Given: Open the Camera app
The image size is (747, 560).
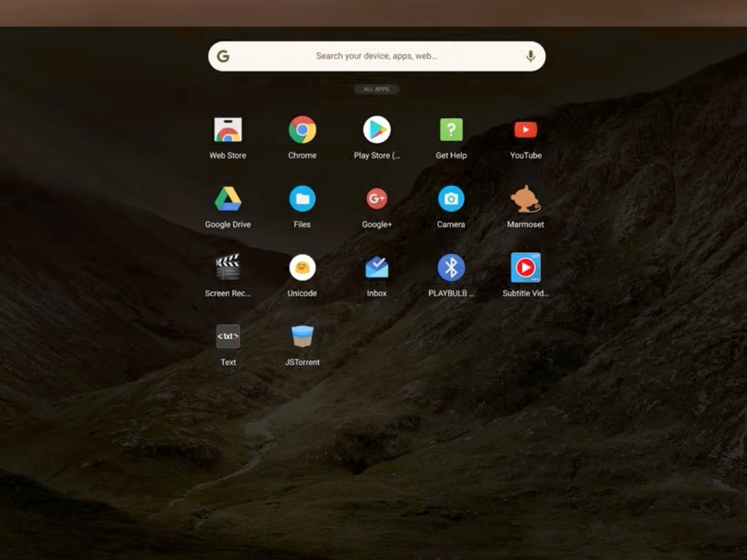Looking at the screenshot, I should tap(451, 200).
